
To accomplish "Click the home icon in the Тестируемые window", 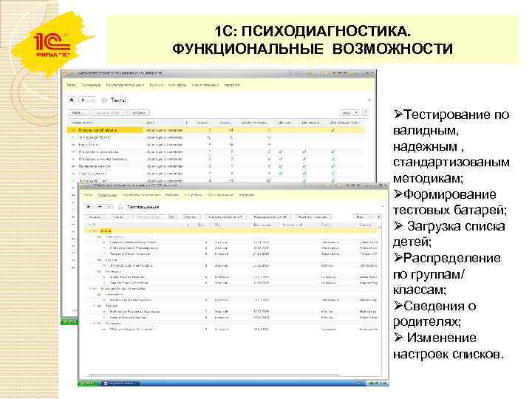I will tap(89, 206).
